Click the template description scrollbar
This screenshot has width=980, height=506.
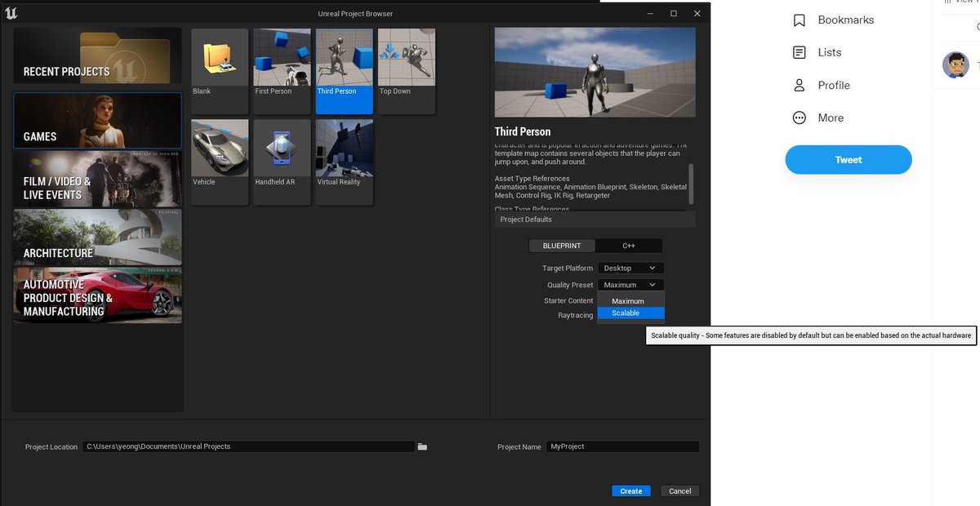point(692,184)
